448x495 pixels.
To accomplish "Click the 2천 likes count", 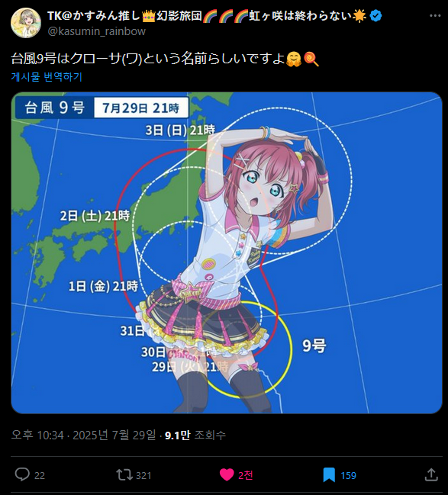I will click(246, 475).
